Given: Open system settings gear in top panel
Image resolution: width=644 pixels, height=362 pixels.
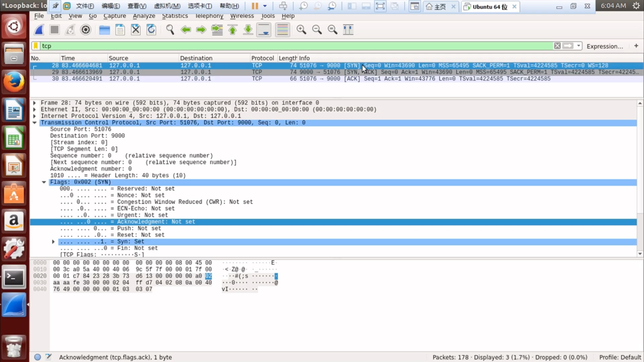Looking at the screenshot, I should (x=636, y=6).
